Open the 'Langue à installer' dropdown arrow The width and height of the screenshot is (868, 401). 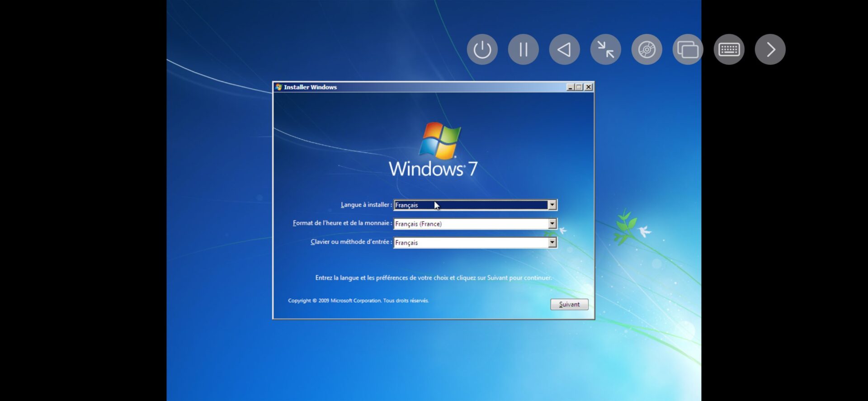click(552, 205)
